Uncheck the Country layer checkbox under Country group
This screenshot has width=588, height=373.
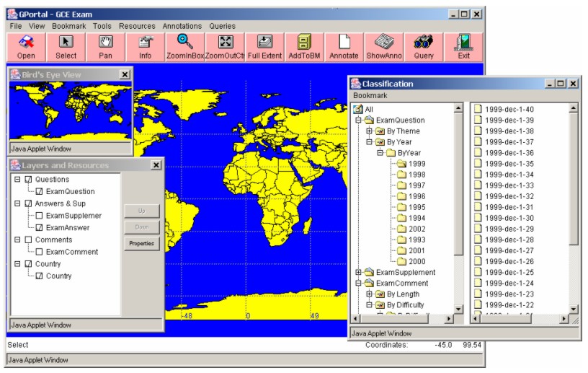click(x=39, y=276)
